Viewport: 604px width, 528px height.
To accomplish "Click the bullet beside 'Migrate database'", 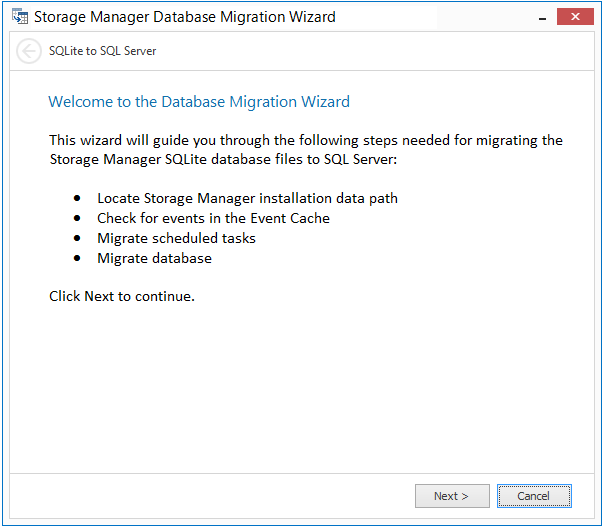I will [x=78, y=259].
